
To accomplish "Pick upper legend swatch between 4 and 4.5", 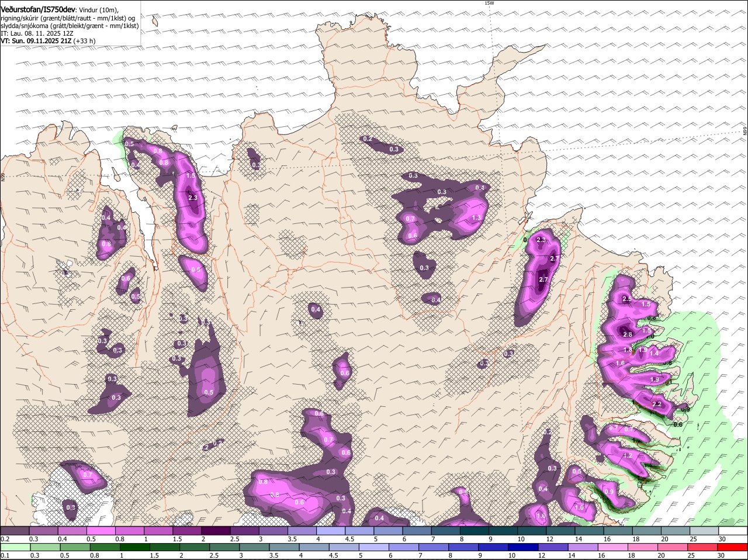I will click(x=331, y=530).
